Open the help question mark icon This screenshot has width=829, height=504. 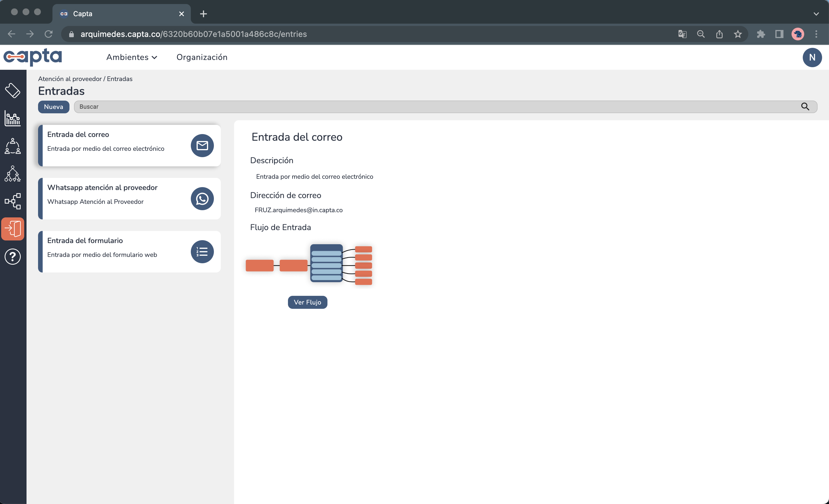13,257
